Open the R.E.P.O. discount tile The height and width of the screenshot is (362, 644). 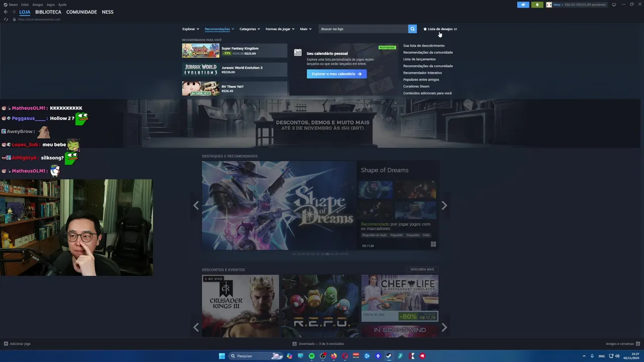coord(320,306)
